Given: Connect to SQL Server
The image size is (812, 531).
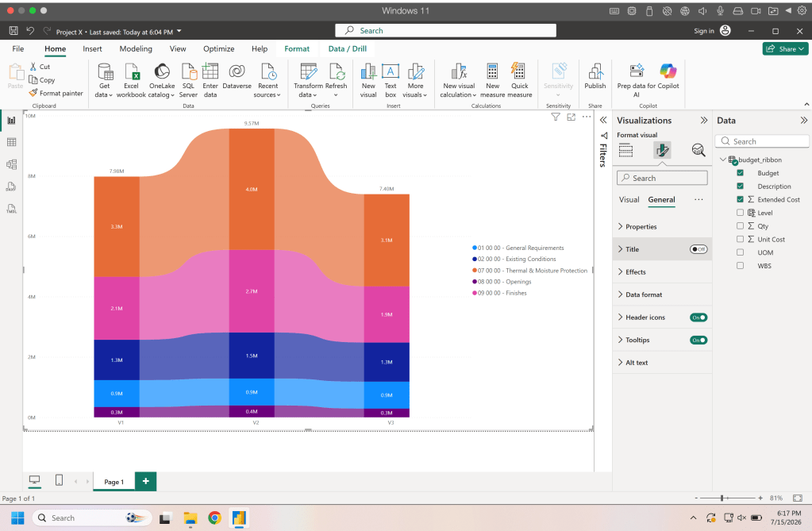Looking at the screenshot, I should (188, 80).
